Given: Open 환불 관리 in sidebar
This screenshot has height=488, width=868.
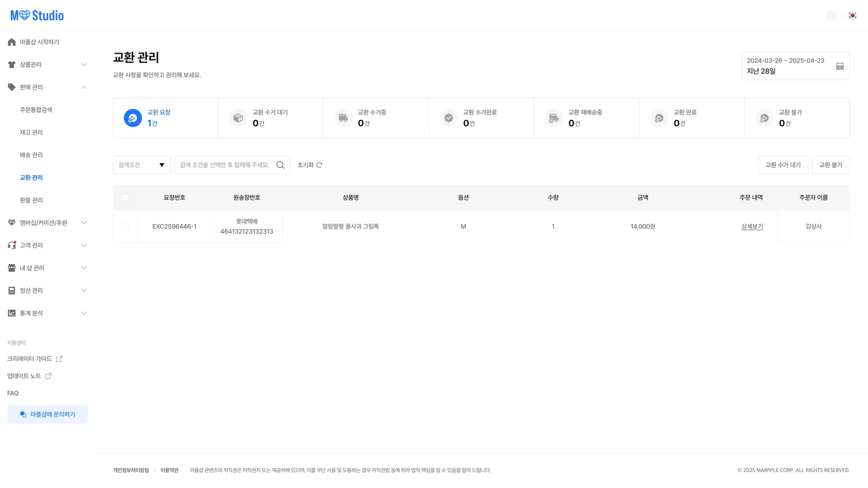Looking at the screenshot, I should click(31, 200).
